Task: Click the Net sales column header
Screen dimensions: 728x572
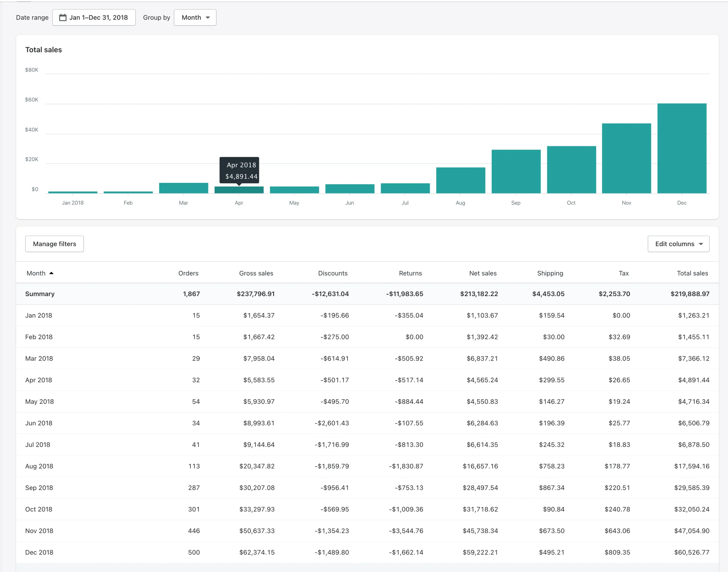Action: 483,273
